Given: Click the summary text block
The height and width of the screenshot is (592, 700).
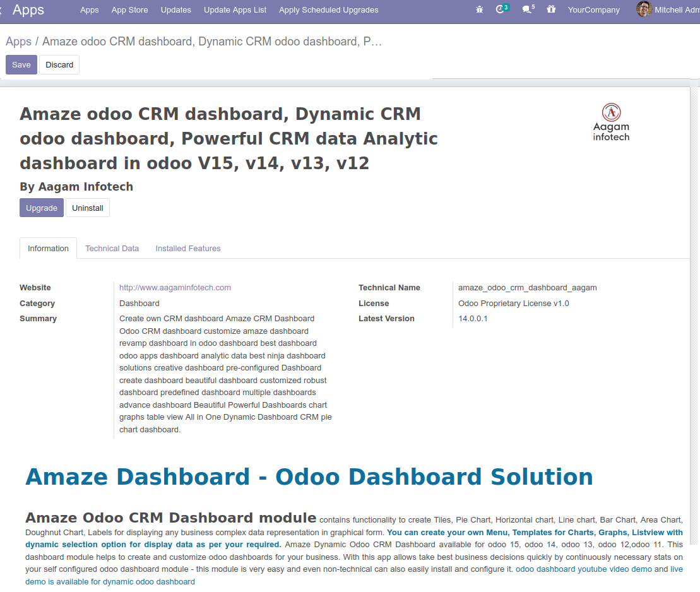Looking at the screenshot, I should [x=225, y=374].
